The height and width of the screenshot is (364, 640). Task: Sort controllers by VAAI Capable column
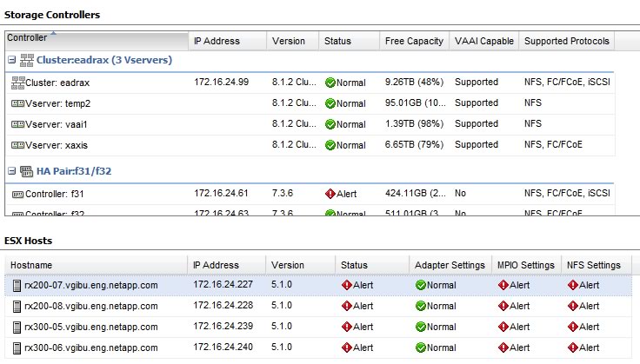point(484,41)
